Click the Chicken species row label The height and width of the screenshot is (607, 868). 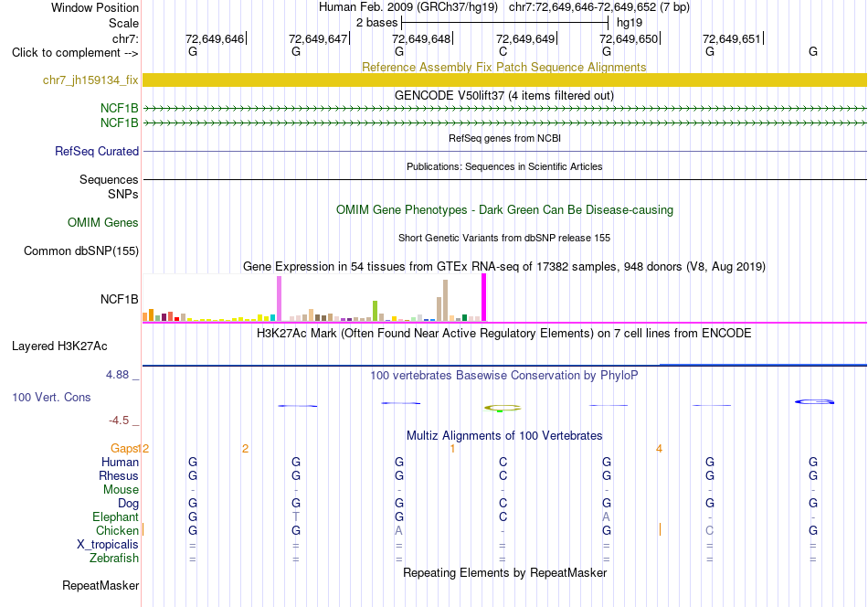coord(117,530)
